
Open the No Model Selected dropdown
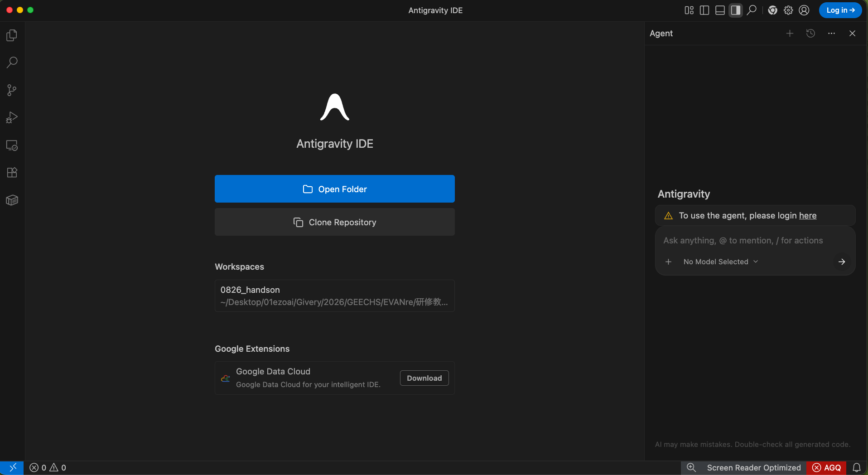pos(720,262)
